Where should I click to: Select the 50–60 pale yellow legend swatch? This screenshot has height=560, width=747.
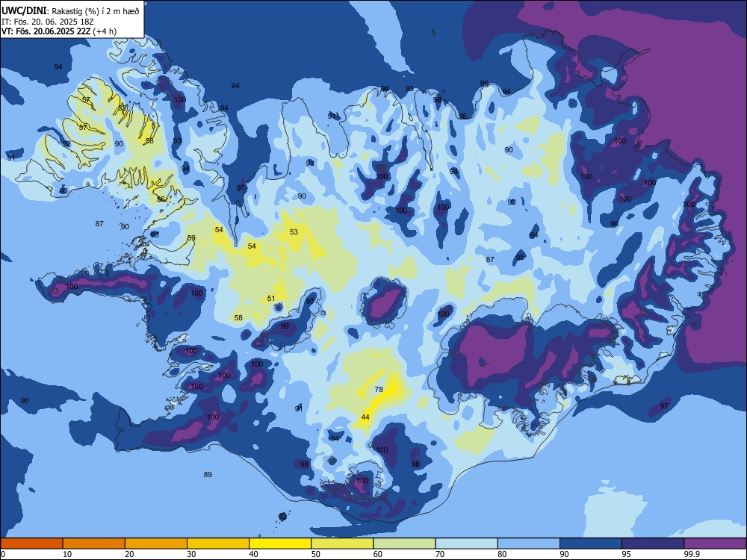pos(342,544)
